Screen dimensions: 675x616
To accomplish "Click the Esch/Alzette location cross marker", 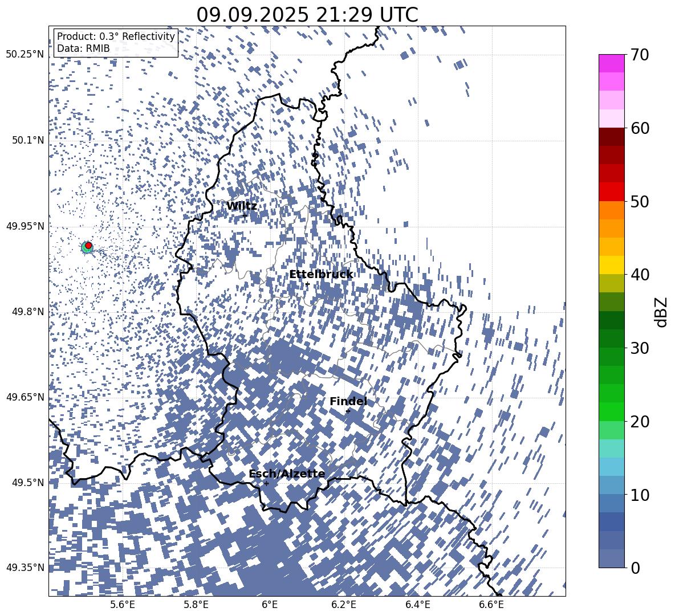I will point(266,483).
